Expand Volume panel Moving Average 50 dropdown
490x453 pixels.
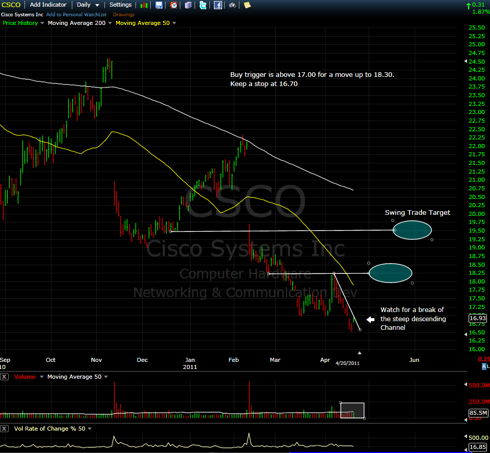[106, 377]
